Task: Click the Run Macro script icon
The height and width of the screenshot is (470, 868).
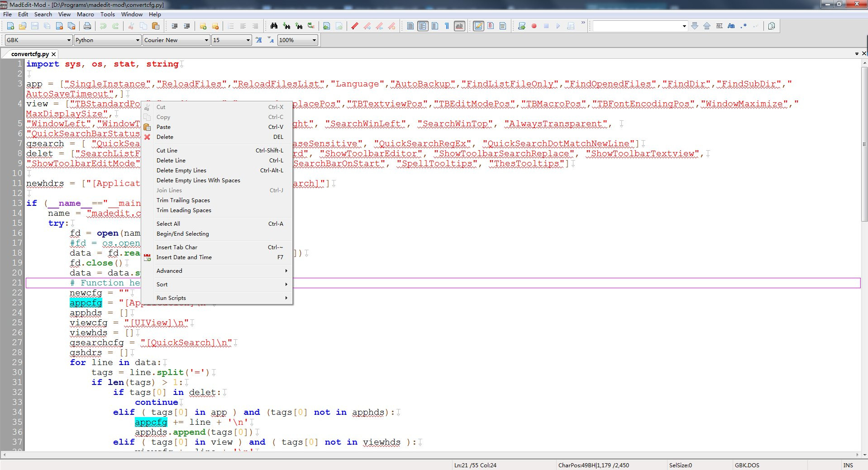Action: click(522, 26)
